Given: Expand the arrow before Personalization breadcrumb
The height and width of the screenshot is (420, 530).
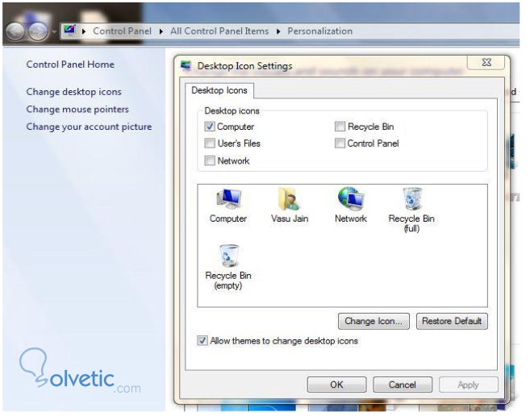Looking at the screenshot, I should coord(278,31).
